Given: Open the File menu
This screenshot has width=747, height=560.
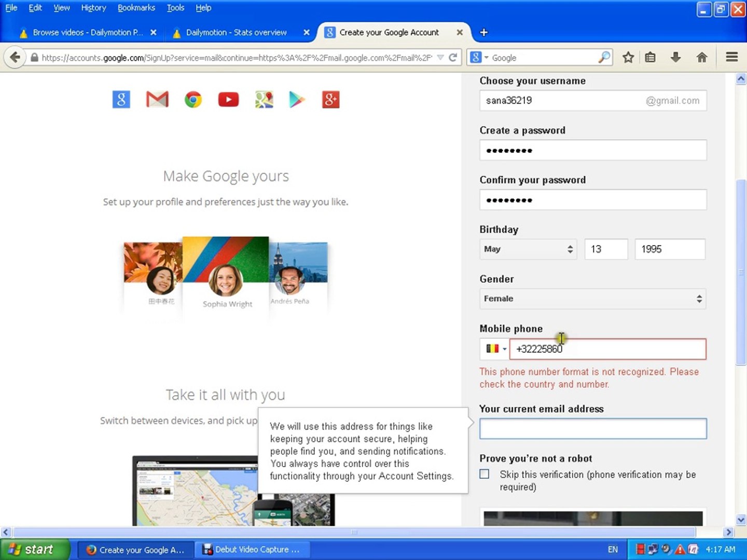Looking at the screenshot, I should coord(11,8).
